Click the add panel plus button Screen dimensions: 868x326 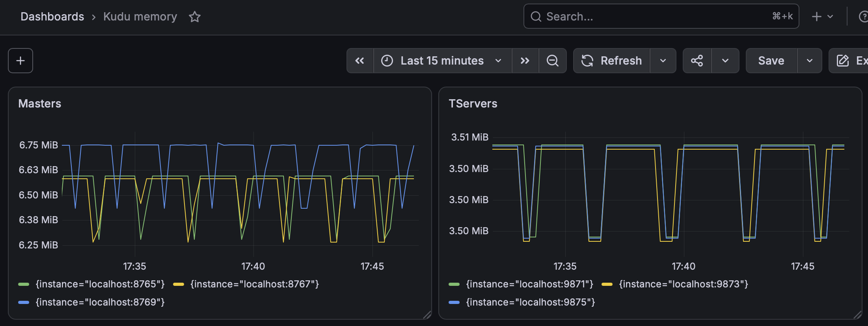(20, 61)
